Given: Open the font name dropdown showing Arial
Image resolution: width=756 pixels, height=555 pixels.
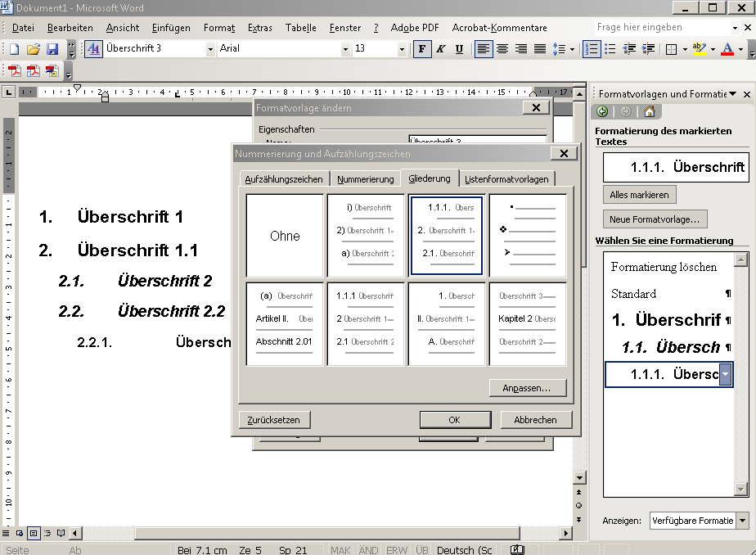Looking at the screenshot, I should pos(344,49).
